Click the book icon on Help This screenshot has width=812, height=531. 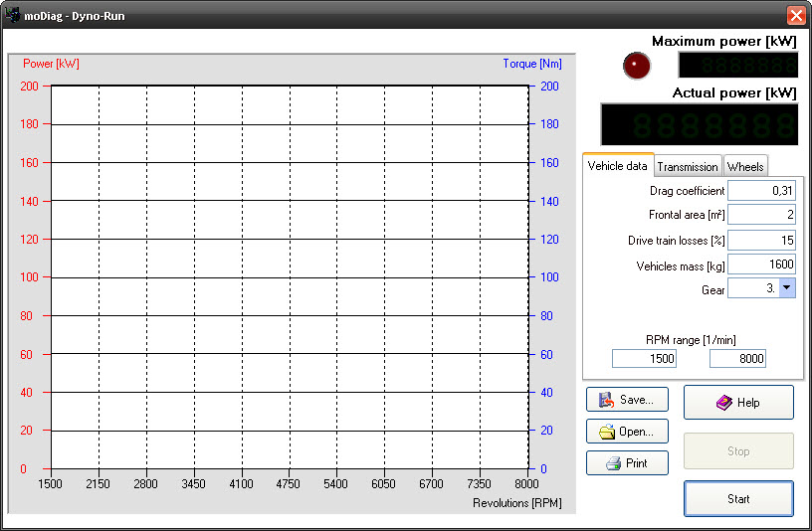[x=722, y=403]
